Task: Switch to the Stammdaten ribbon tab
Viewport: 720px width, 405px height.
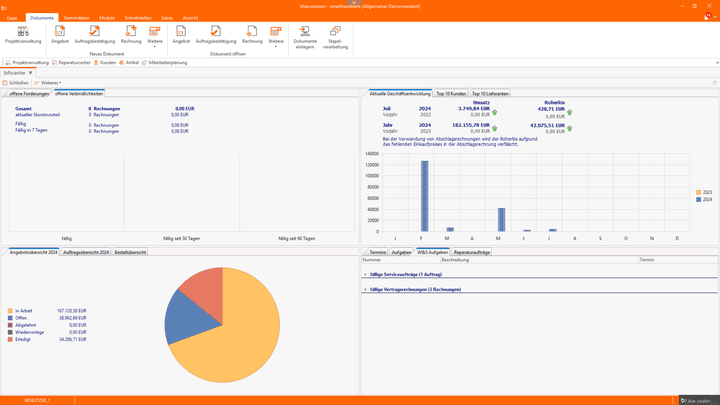Action: pos(76,18)
